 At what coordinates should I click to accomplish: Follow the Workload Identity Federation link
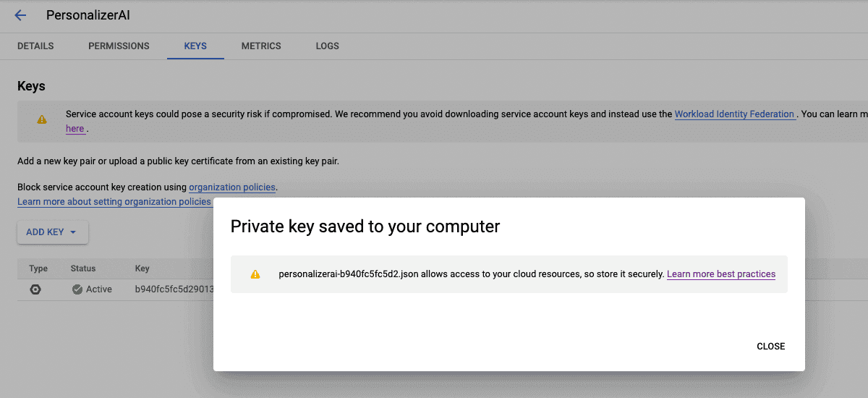[x=734, y=114]
